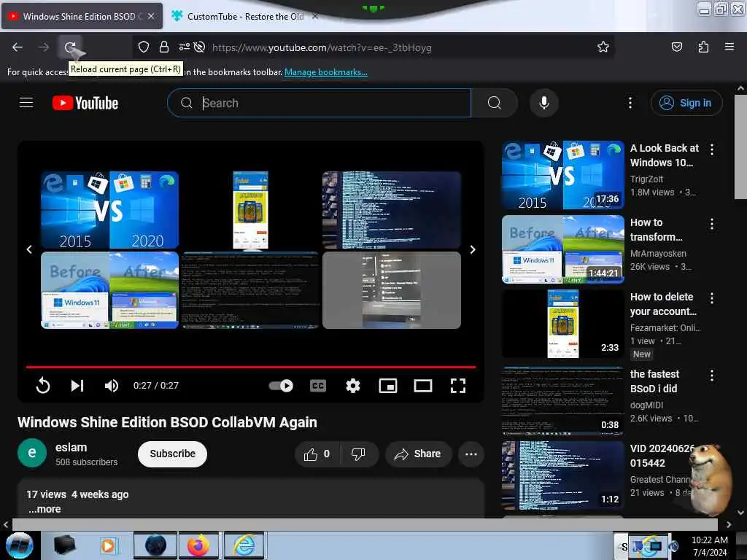The height and width of the screenshot is (560, 747).
Task: Open How to delete your account thumbnail
Action: click(x=562, y=324)
